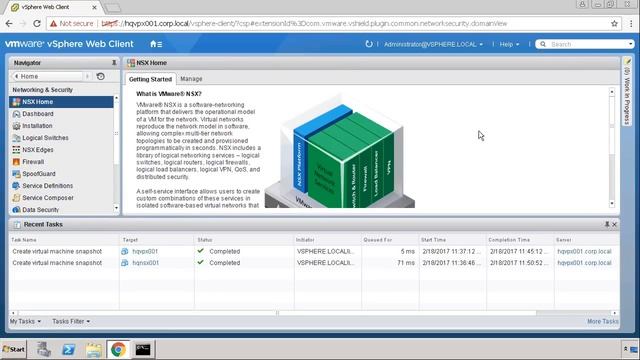The width and height of the screenshot is (640, 360).
Task: Click the Logical Switches icon
Action: point(16,138)
